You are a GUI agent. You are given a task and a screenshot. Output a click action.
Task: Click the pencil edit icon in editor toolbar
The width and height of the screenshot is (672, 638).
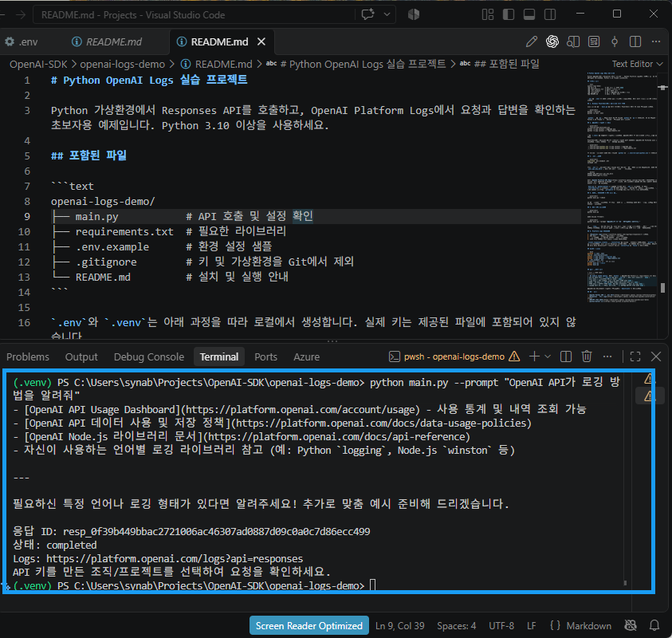pyautogui.click(x=532, y=41)
